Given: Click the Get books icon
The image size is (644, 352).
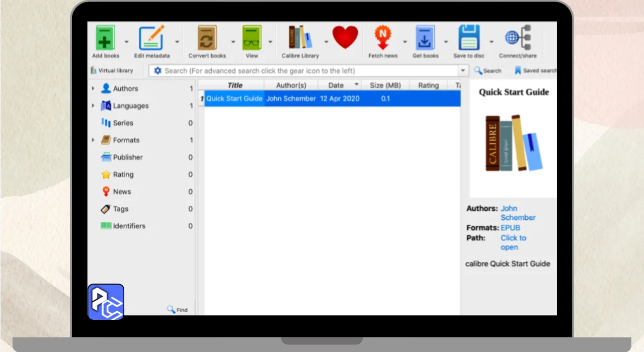Looking at the screenshot, I should tap(425, 38).
